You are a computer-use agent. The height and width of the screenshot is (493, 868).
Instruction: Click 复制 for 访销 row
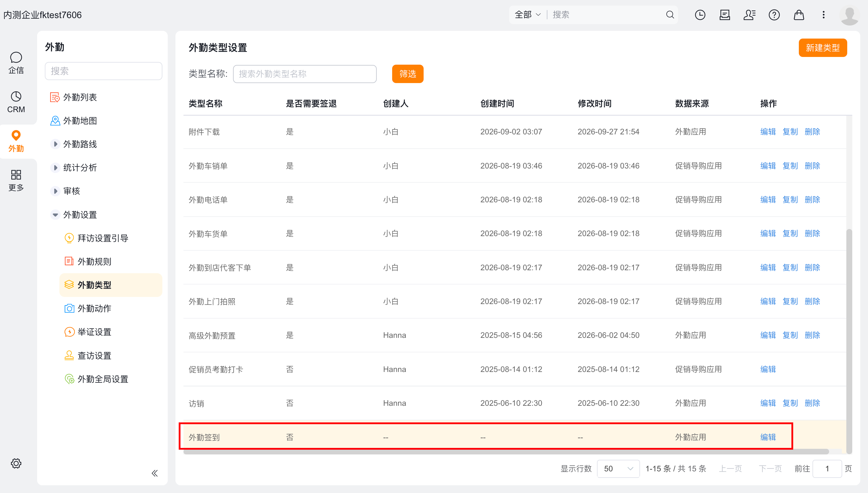(790, 403)
